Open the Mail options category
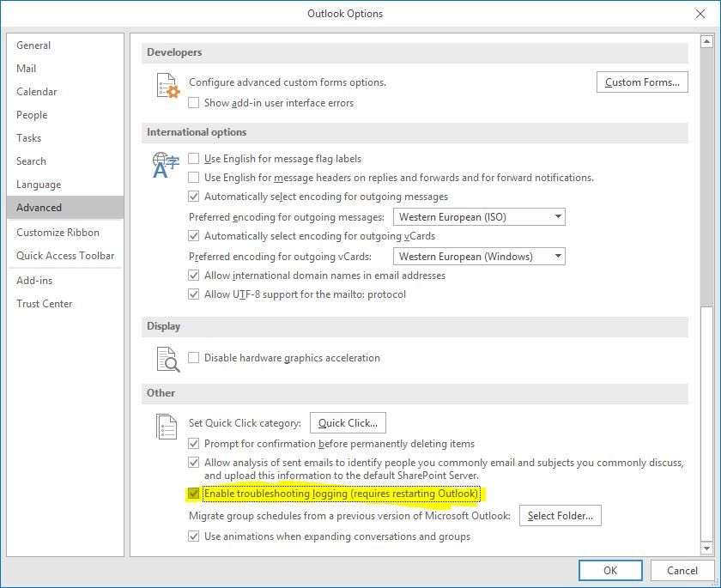Screen dimensions: 721x588 pyautogui.click(x=65, y=69)
